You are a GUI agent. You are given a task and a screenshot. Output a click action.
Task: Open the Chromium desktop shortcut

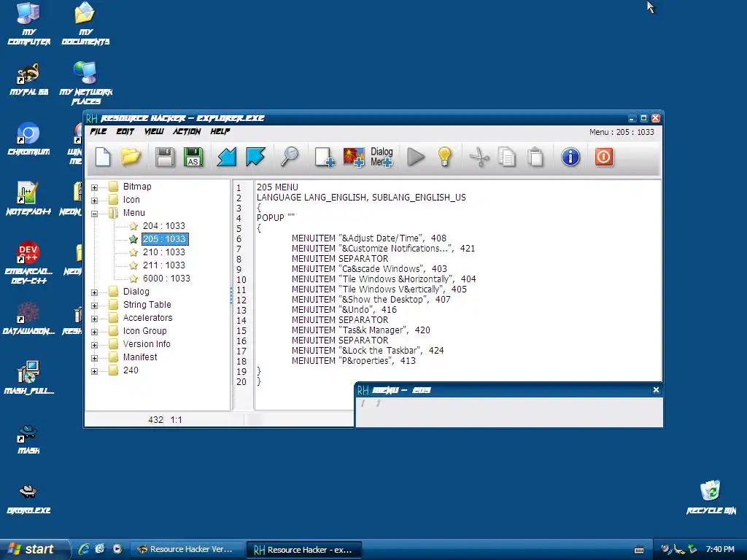click(28, 139)
